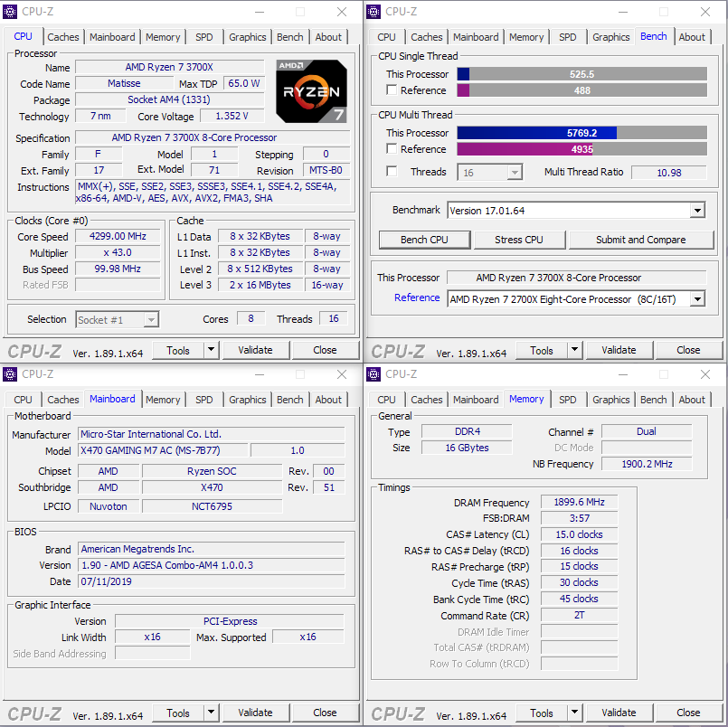This screenshot has width=728, height=727.
Task: Click the Multiplier value x 43.0
Action: 118,252
